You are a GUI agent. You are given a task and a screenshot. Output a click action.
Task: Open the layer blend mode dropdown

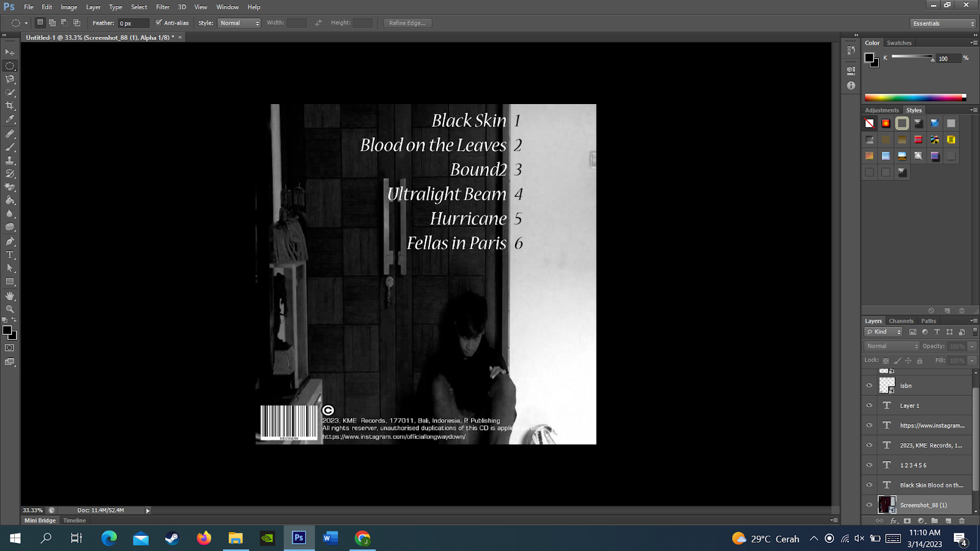[892, 346]
